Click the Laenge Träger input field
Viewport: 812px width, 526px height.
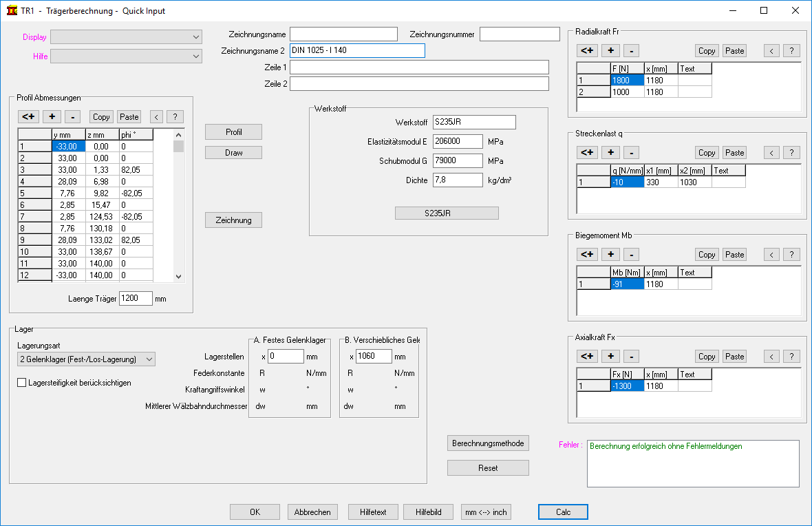tap(136, 299)
